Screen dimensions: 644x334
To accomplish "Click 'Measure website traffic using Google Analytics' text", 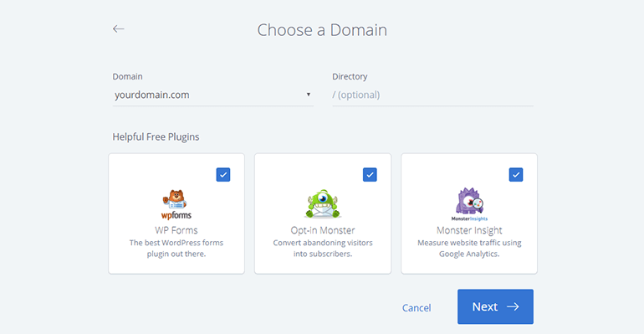I will 469,248.
